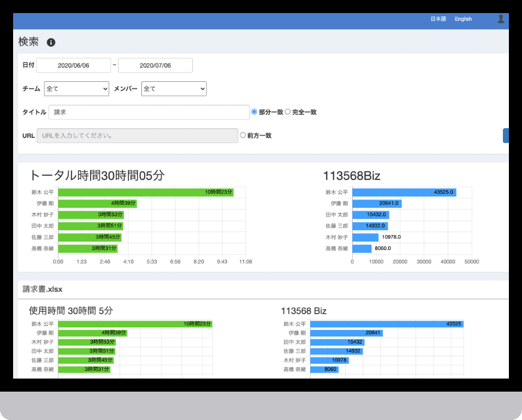Click the blue bar beside value 10978.0
The height and width of the screenshot is (420, 522).
[x=365, y=237]
